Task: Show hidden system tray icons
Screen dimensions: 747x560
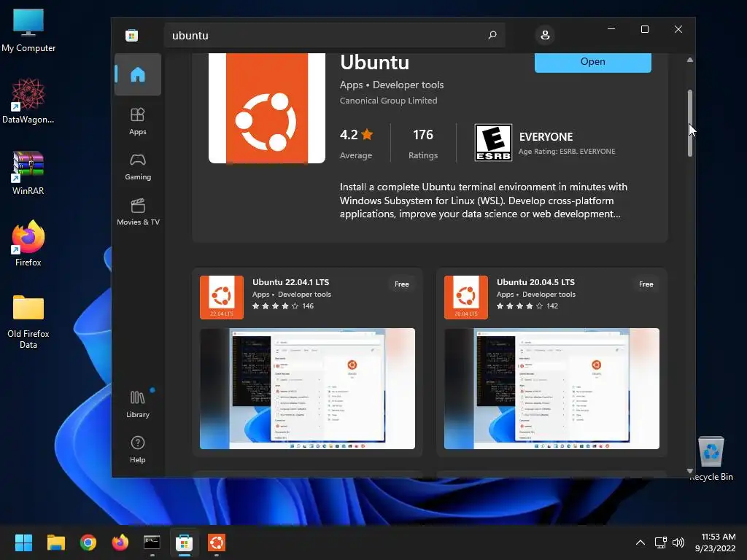Action: [x=640, y=542]
